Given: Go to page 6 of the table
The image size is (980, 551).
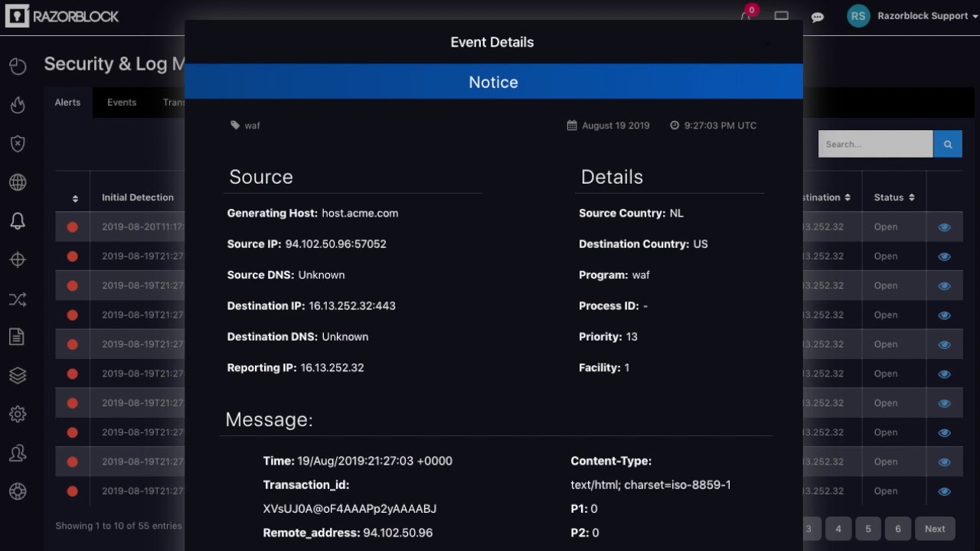Looking at the screenshot, I should point(898,529).
